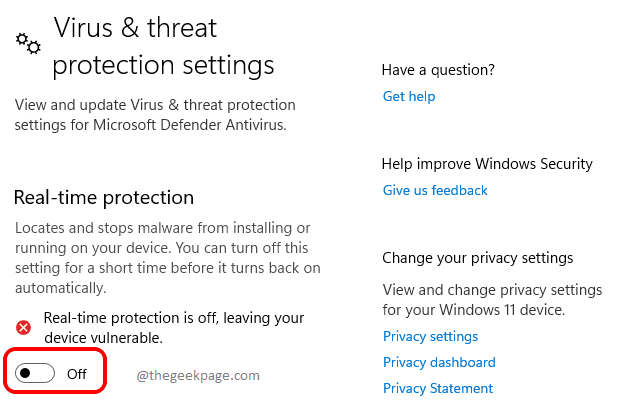Turn on the Real-time protection toggle

(x=36, y=374)
